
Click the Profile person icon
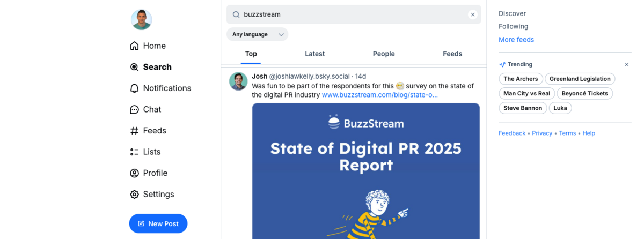coord(134,173)
